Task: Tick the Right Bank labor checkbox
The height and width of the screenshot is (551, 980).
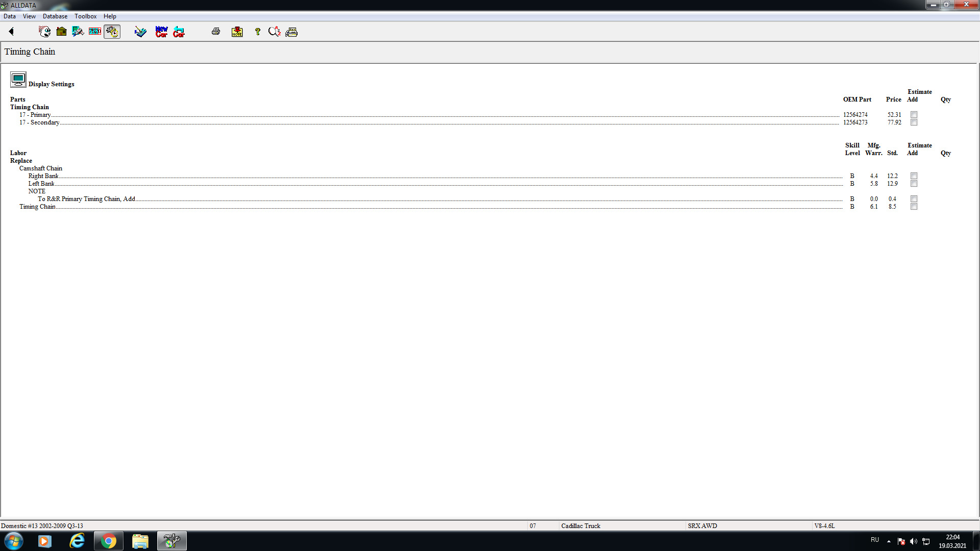Action: click(x=914, y=176)
